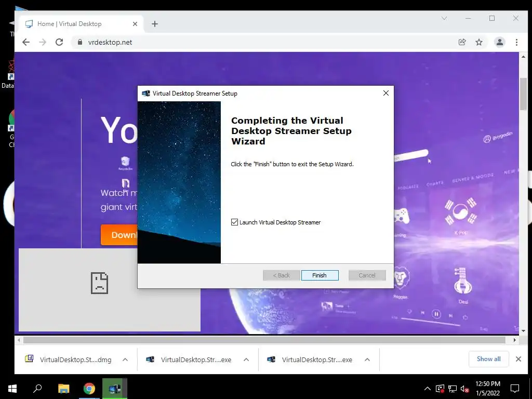Click the horizontal scrollbar thumb of the page

(264, 340)
